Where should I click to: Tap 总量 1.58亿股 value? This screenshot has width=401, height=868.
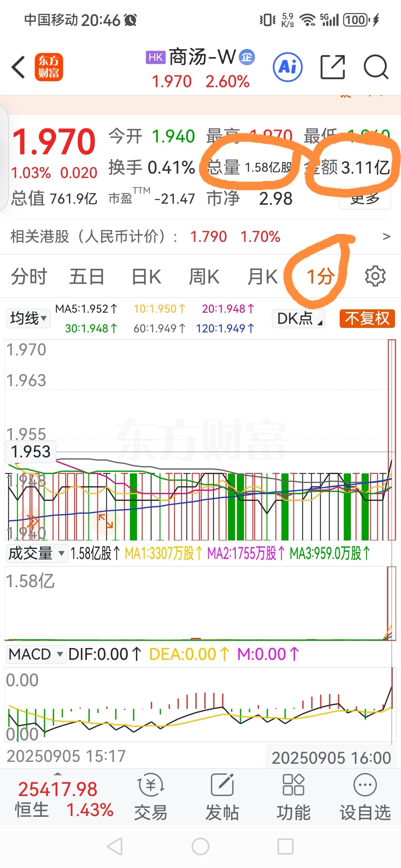point(250,167)
